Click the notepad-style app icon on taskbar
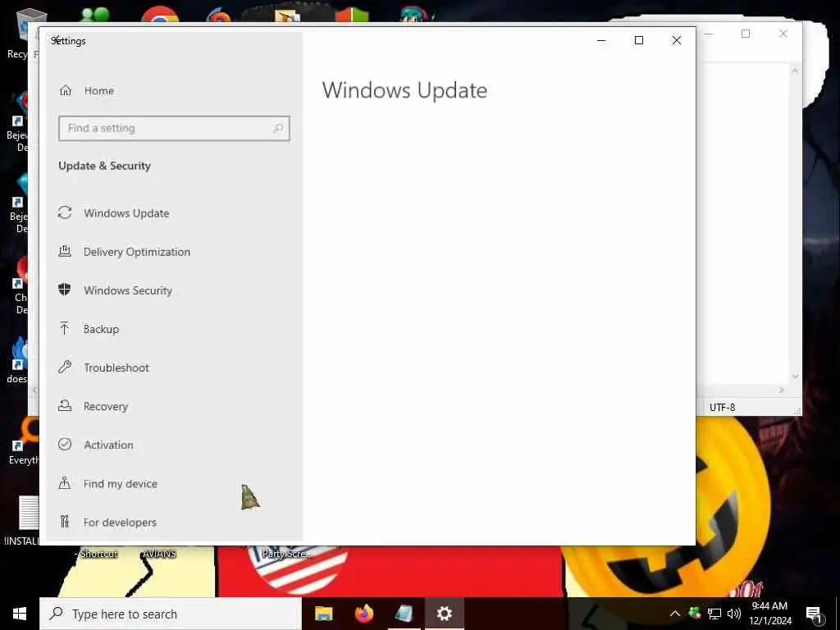This screenshot has height=630, width=840. [404, 614]
